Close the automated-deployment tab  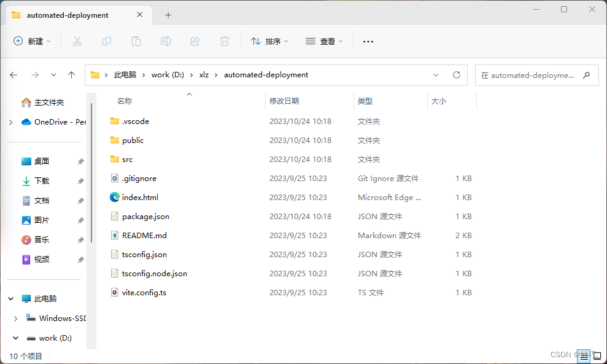[140, 15]
